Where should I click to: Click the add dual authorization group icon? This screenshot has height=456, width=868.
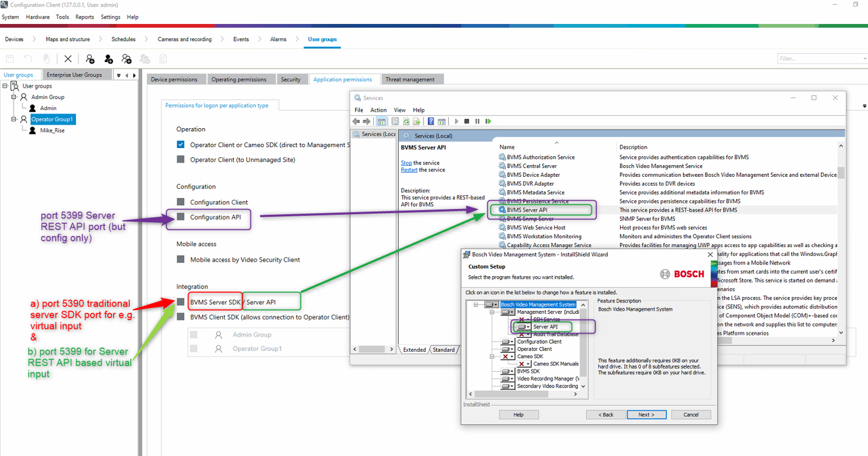[126, 59]
